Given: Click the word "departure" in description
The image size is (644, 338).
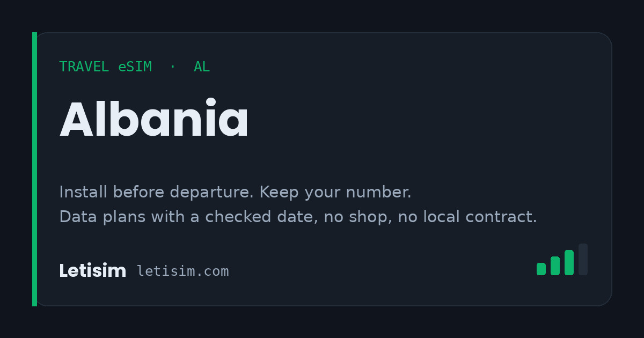Looking at the screenshot, I should (213, 192).
